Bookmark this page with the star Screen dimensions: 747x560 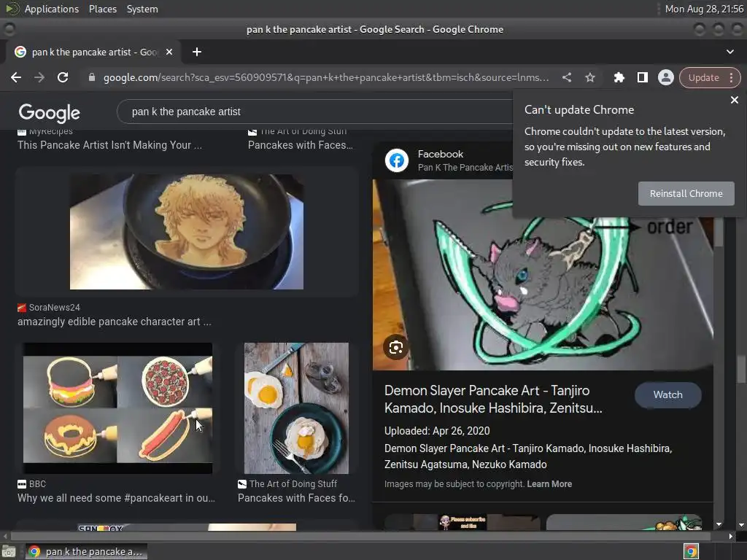coord(589,77)
